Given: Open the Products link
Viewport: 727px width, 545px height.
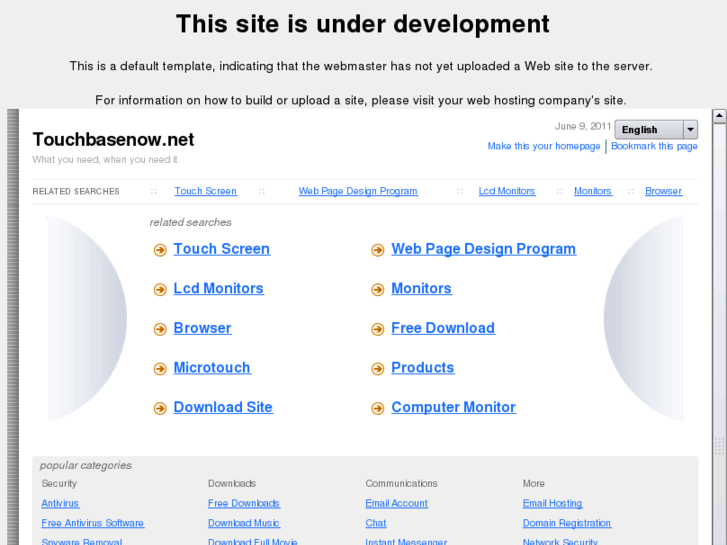Looking at the screenshot, I should tap(422, 368).
